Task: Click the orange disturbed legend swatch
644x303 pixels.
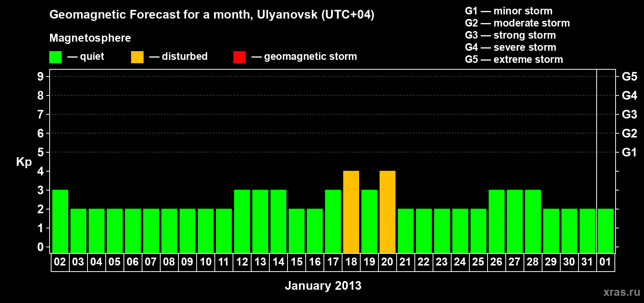Action: (x=137, y=57)
